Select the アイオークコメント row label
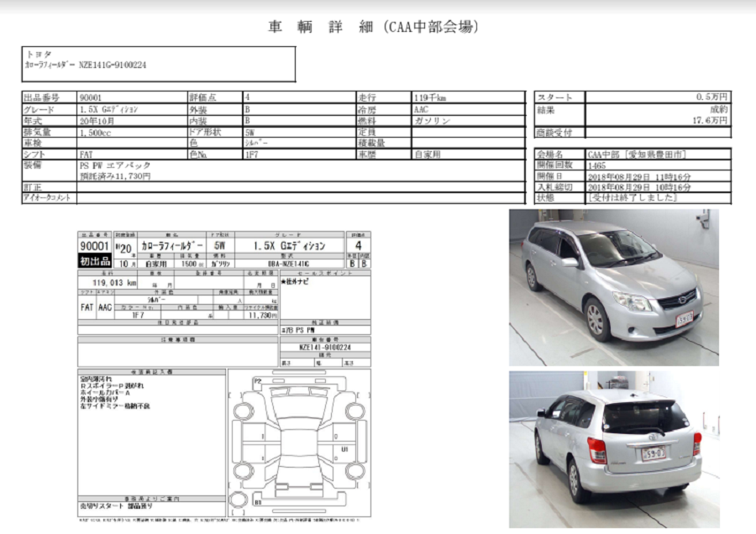The width and height of the screenshot is (756, 534). tap(47, 197)
